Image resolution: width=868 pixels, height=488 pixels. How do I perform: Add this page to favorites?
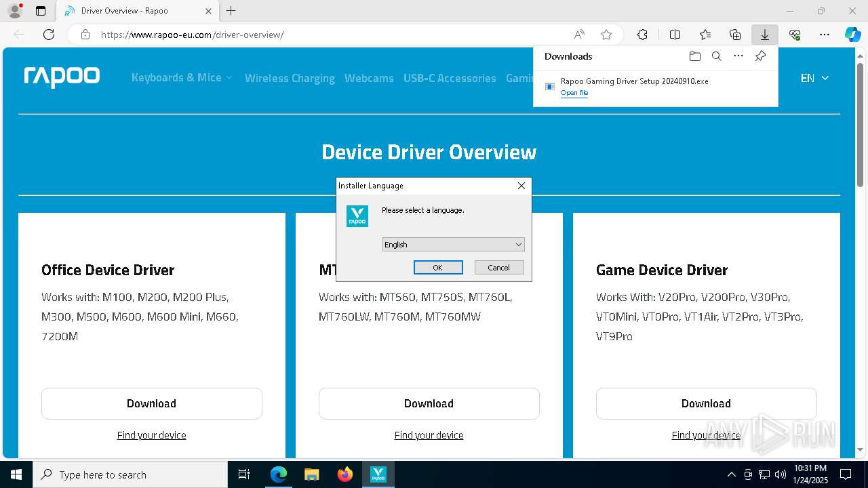[x=606, y=35]
